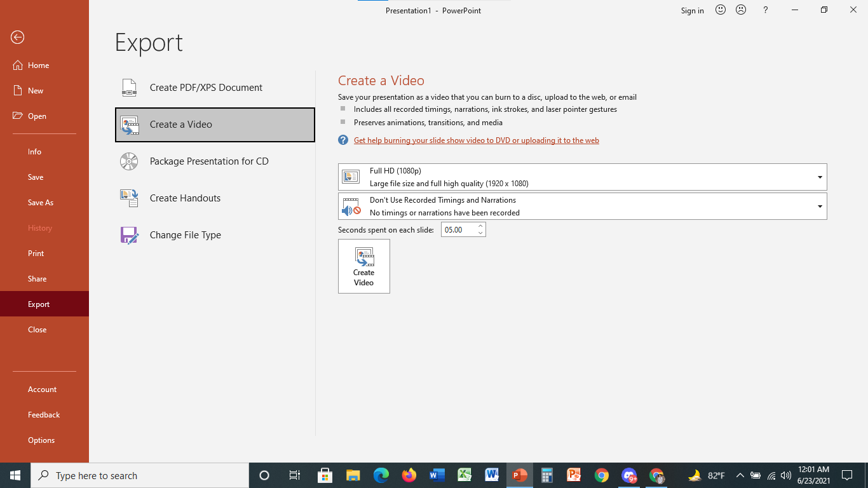Choose Create PDF/XPS Document option
Viewport: 868px width, 488px height.
click(215, 88)
